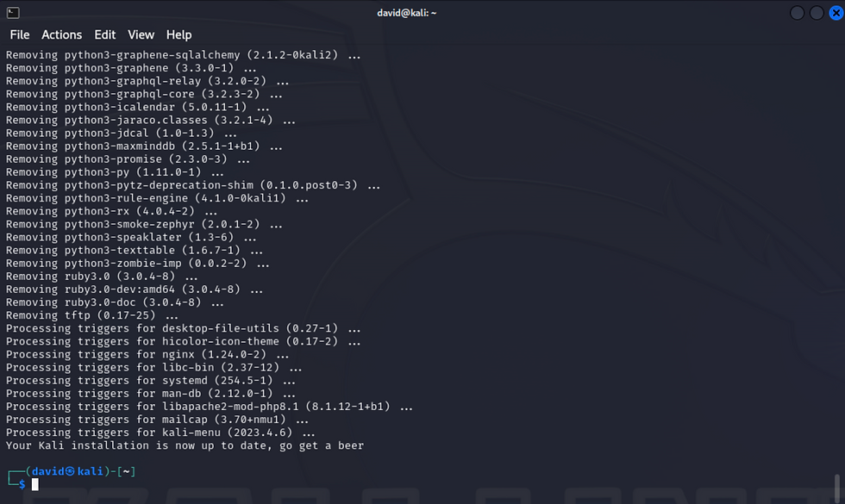Open the Help menu
Screen dimensions: 845x504
[x=179, y=34]
